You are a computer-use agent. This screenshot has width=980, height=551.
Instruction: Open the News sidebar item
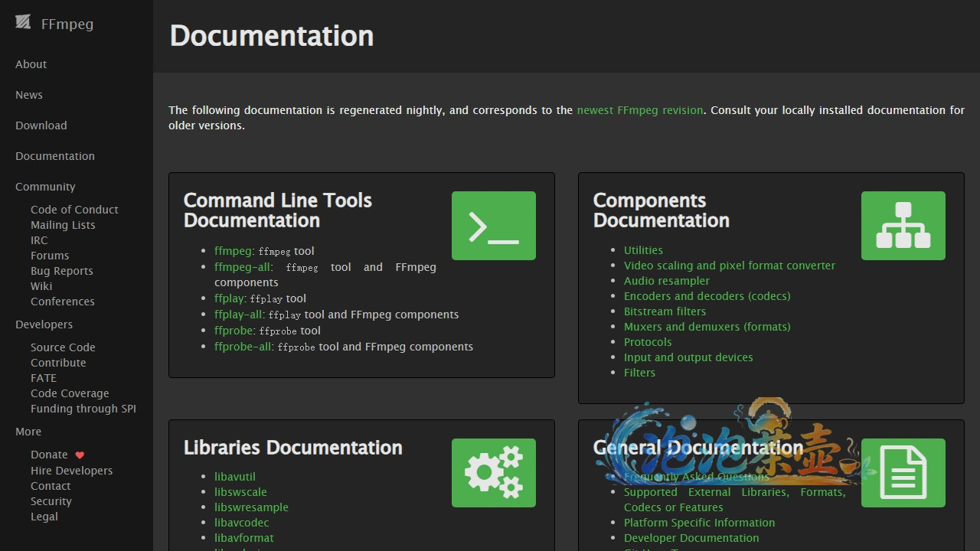pos(29,95)
